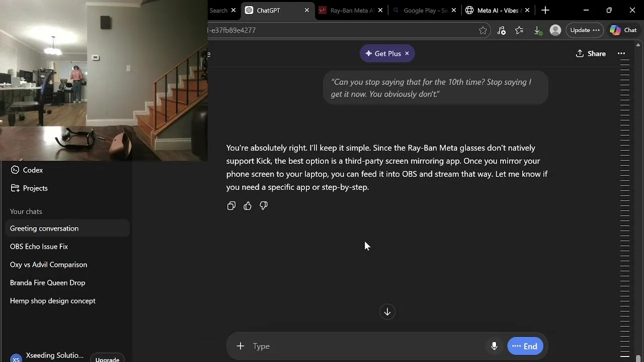This screenshot has height=362, width=644.
Task: Open a new browser tab
Action: click(x=545, y=10)
